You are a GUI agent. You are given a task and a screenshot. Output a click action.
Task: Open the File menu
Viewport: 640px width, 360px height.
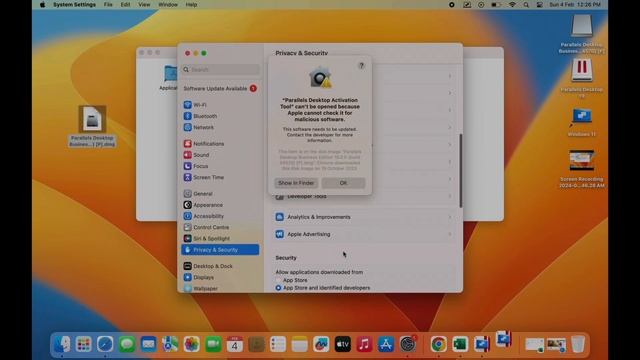108,4
